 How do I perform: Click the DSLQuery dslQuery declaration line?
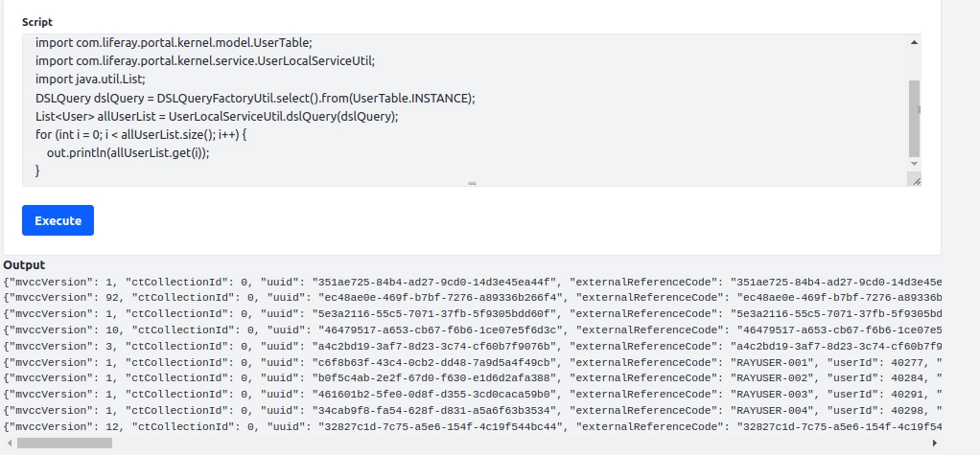click(255, 98)
